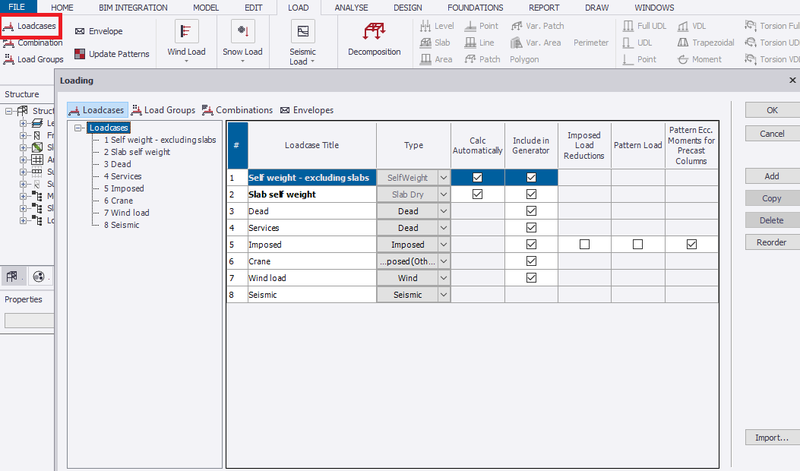Viewport: 800px width, 471px height.
Task: Select the VDL member load tool
Action: (x=692, y=26)
